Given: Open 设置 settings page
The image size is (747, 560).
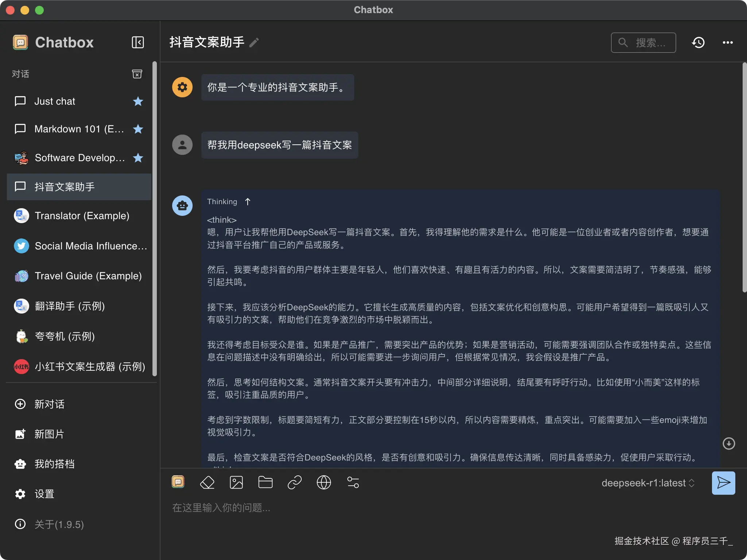Looking at the screenshot, I should coord(44,494).
